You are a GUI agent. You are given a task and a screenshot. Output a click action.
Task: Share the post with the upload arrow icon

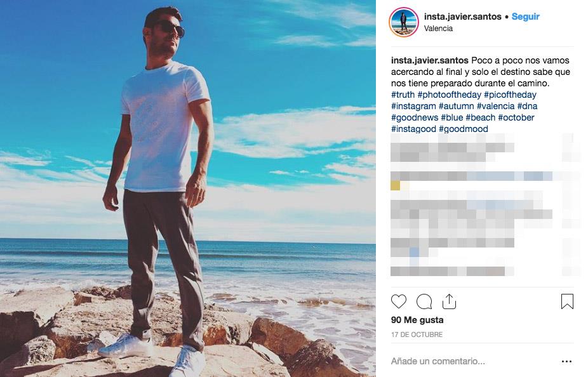[449, 301]
